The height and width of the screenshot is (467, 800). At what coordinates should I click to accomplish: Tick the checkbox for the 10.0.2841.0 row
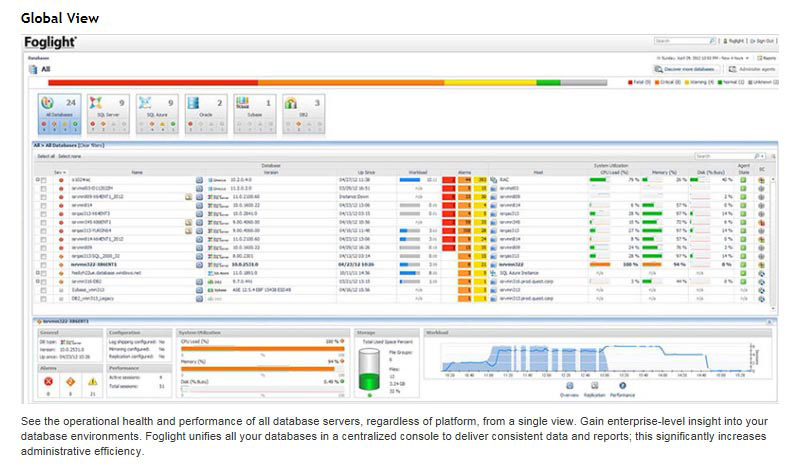click(x=43, y=214)
